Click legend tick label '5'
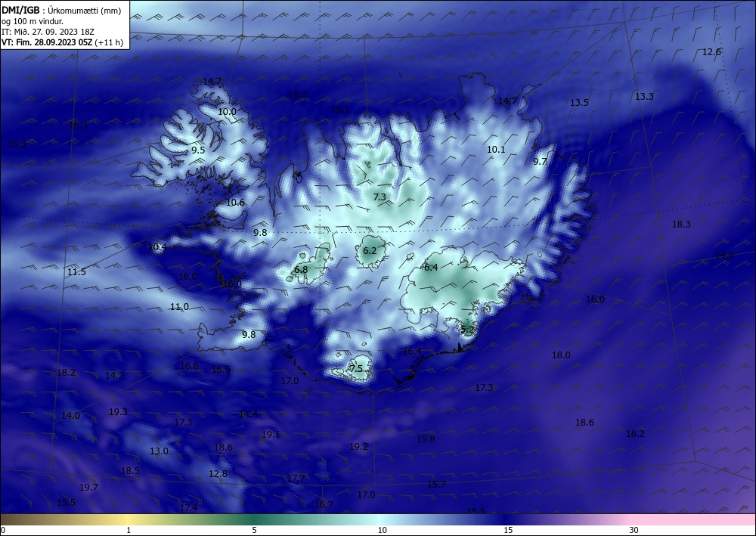Viewport: 756px width, 536px height. 254,531
